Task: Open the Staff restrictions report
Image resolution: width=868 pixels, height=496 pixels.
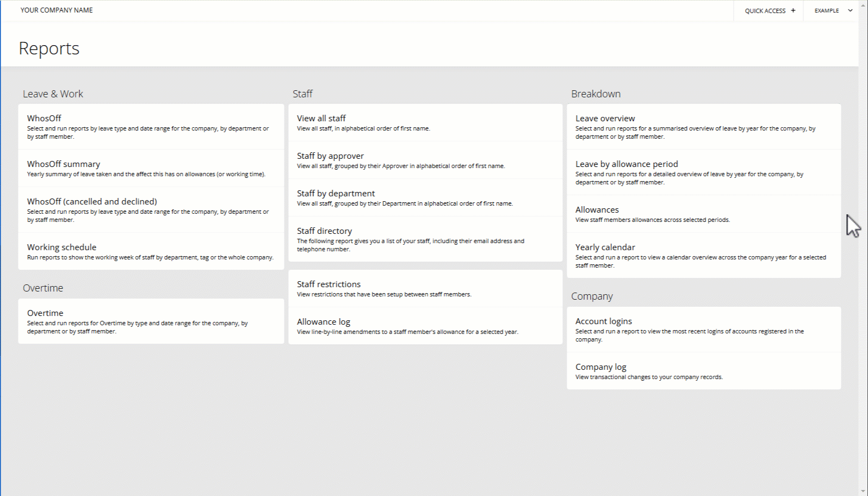Action: click(425, 289)
